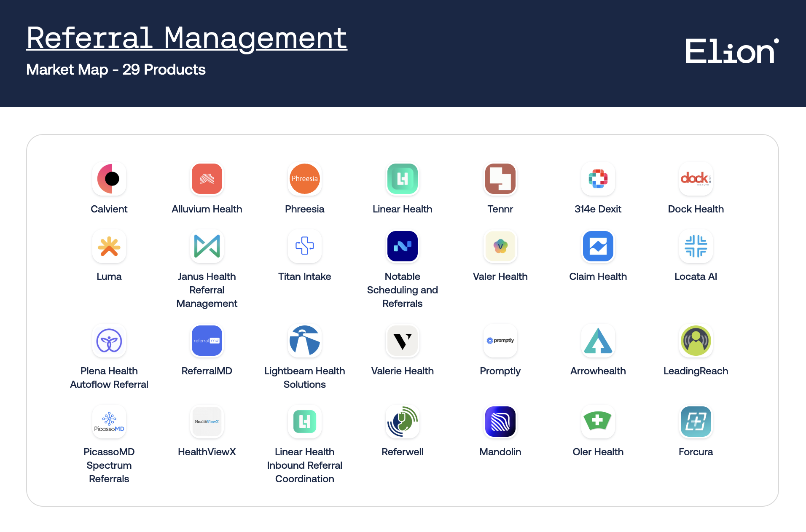Select the ReferralMD logo icon
This screenshot has width=806, height=532.
[x=207, y=341]
